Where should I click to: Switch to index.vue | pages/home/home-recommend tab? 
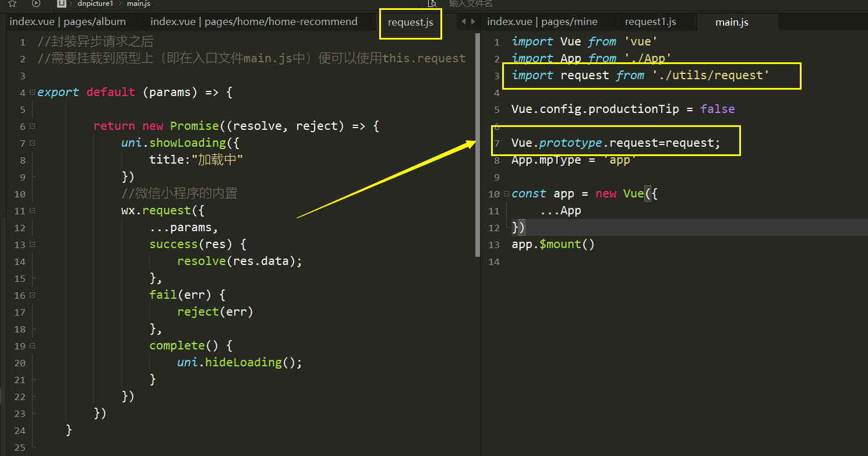click(x=254, y=22)
